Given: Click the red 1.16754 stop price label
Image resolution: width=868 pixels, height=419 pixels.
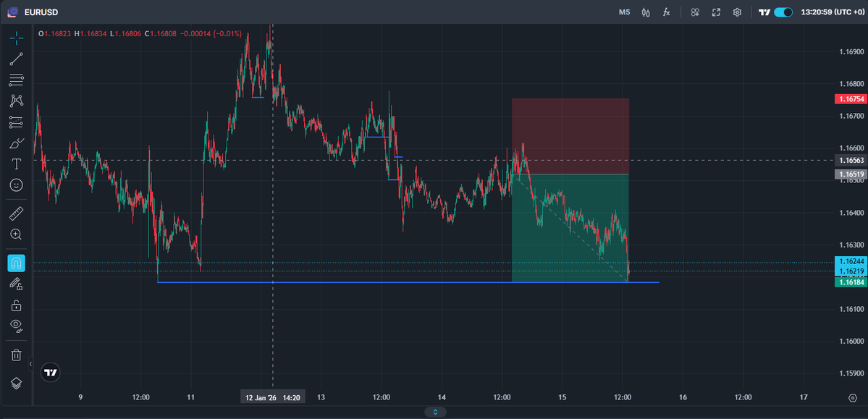Looking at the screenshot, I should 849,99.
